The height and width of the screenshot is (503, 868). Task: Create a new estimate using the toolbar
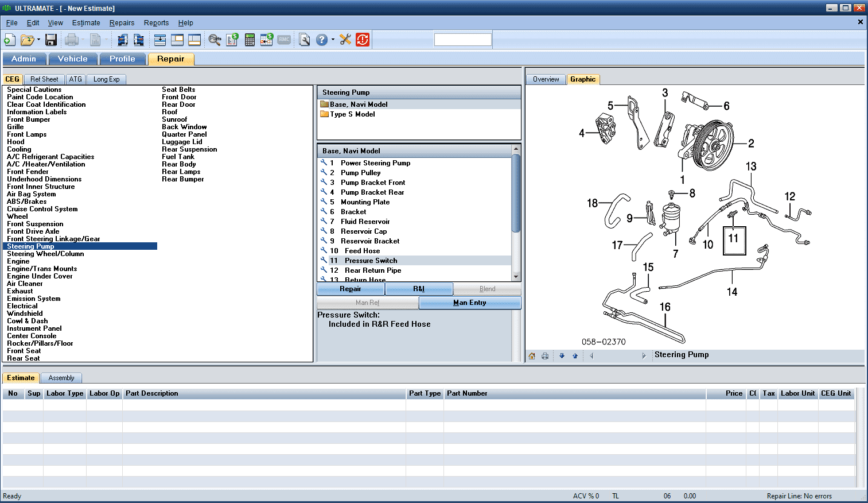point(9,39)
